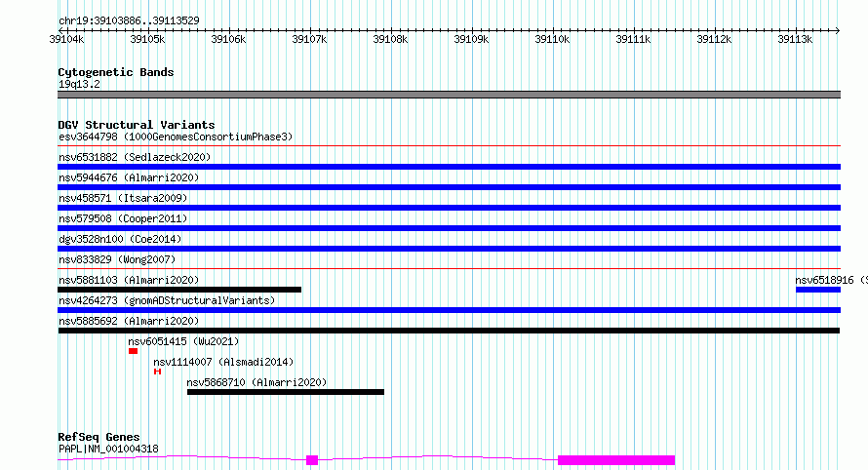This screenshot has height=470, width=868.
Task: Open the nsv5881103 (Almarri2020) label
Action: (129, 280)
